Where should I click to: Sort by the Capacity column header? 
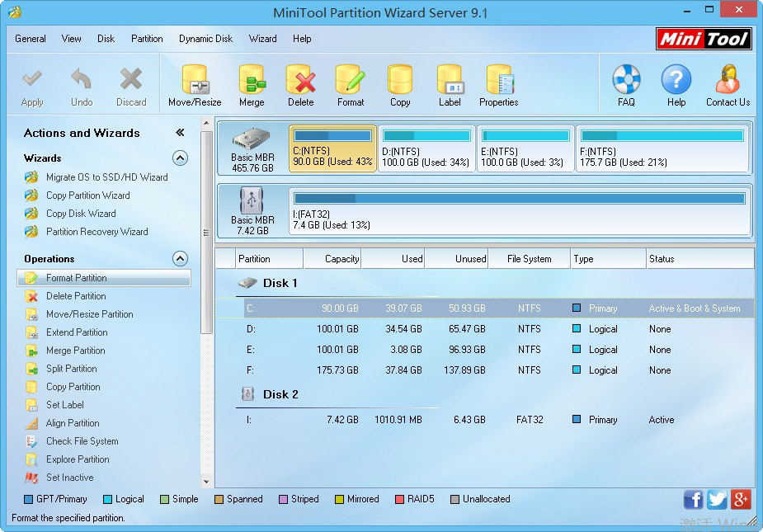click(x=332, y=259)
